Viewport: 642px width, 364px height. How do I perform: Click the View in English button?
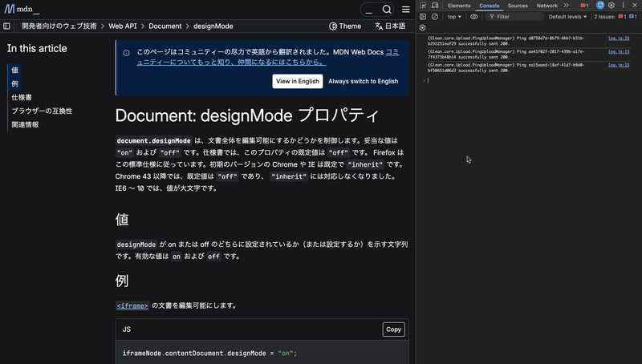298,82
